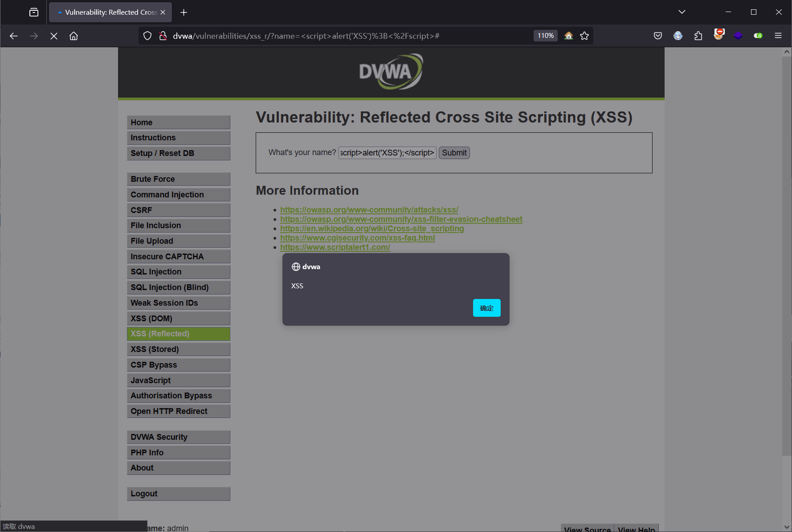Expand the list all tabs chevron

tap(682, 12)
